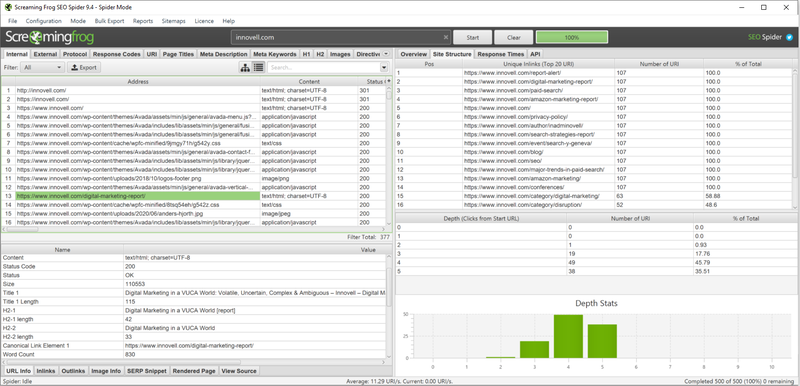Open the File menu

tap(13, 21)
